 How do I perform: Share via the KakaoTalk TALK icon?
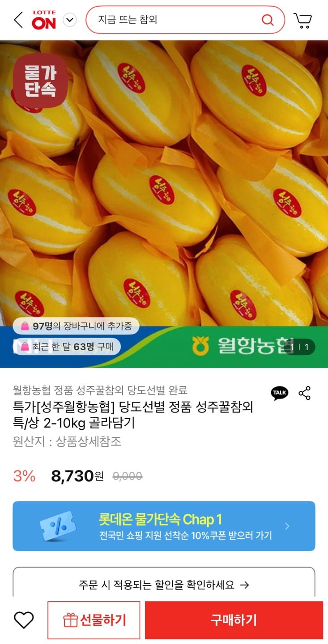[280, 393]
